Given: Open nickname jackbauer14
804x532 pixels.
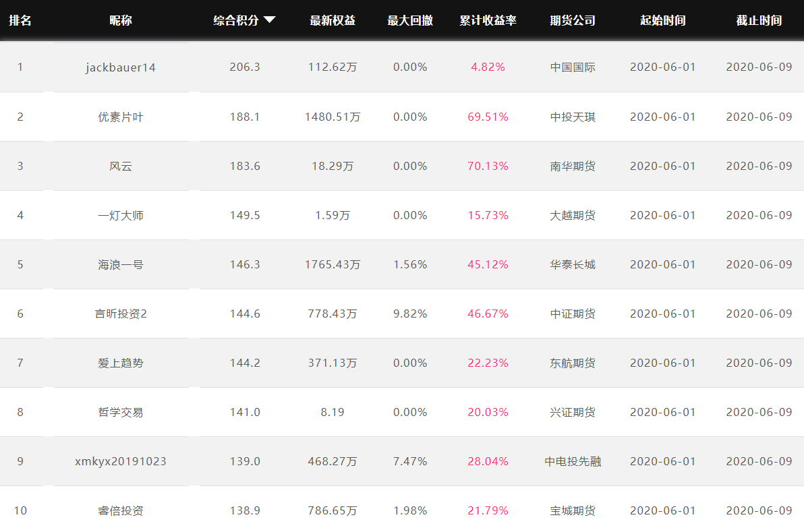Looking at the screenshot, I should 121,67.
